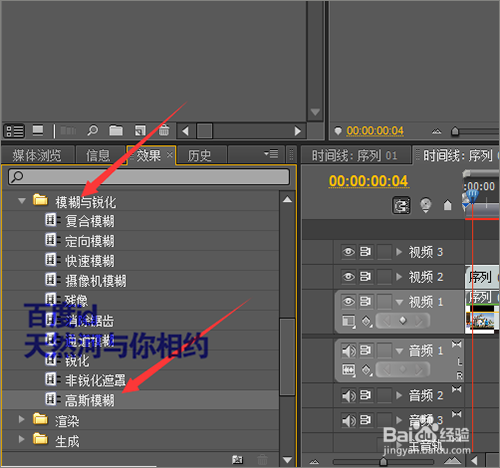
Task: Open the Find magnifier in project panel
Action: pos(92,130)
